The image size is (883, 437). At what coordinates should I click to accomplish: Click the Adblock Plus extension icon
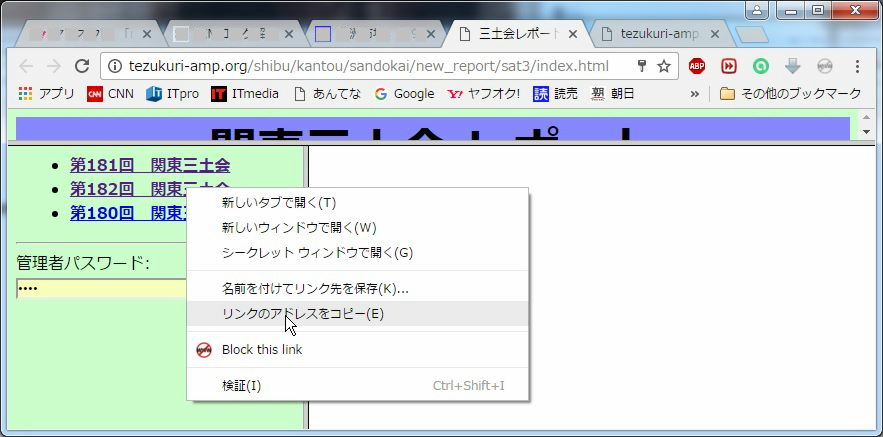coord(697,67)
